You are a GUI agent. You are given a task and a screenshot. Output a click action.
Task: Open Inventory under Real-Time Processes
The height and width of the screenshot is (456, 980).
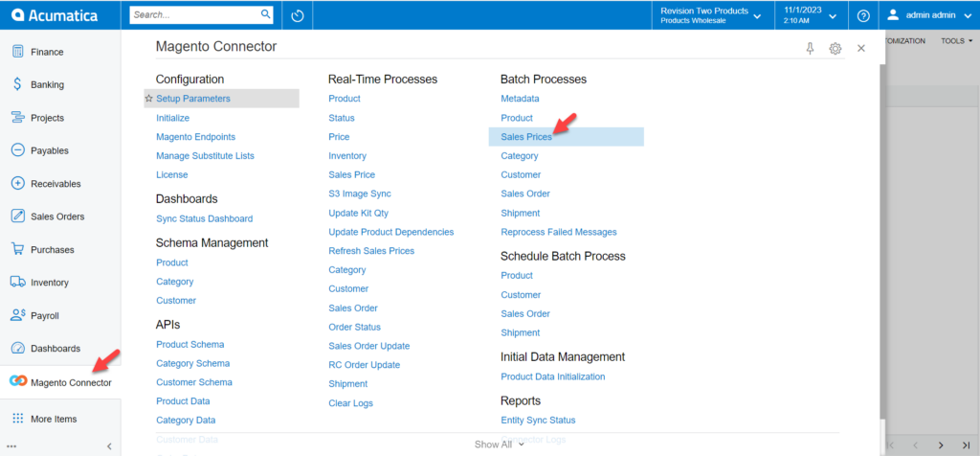pos(347,156)
